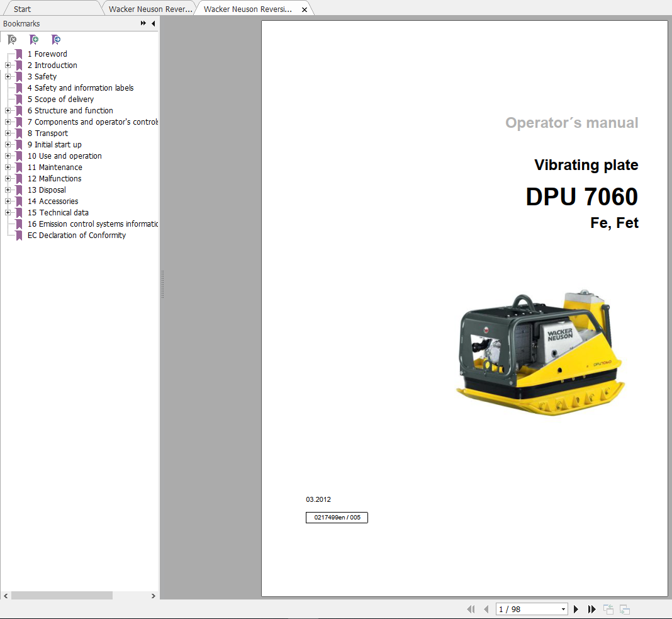
Task: Expand the 13 Disposal bookmark
Action: (8, 190)
